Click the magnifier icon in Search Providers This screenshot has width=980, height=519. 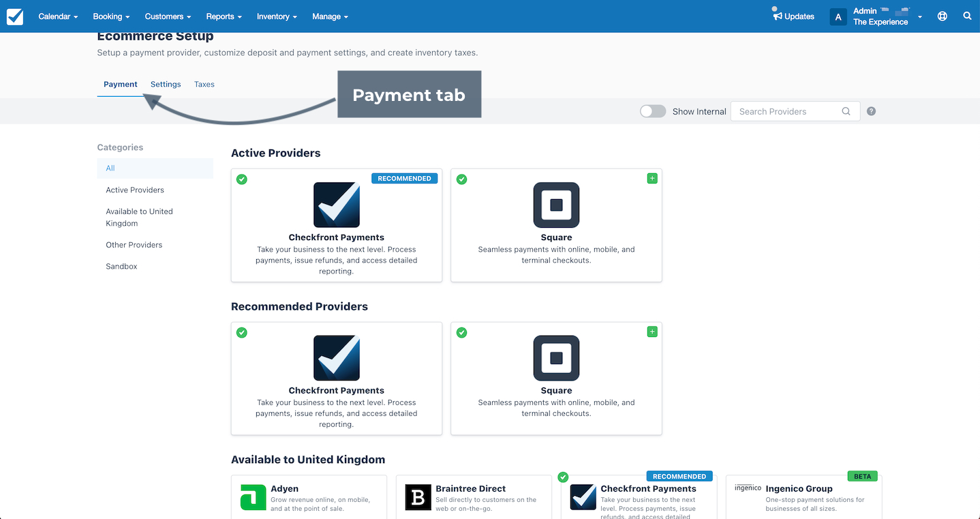(846, 111)
